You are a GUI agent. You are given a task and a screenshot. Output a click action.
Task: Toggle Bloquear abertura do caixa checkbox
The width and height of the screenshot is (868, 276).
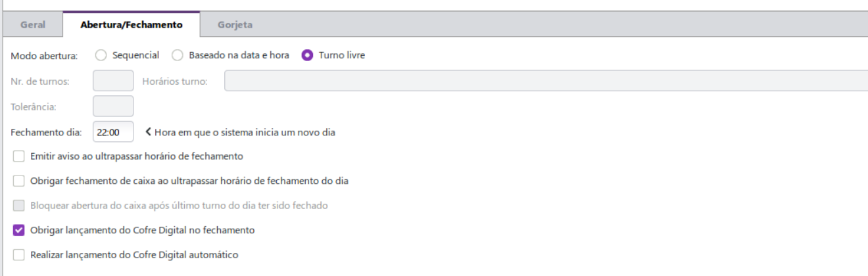[18, 206]
